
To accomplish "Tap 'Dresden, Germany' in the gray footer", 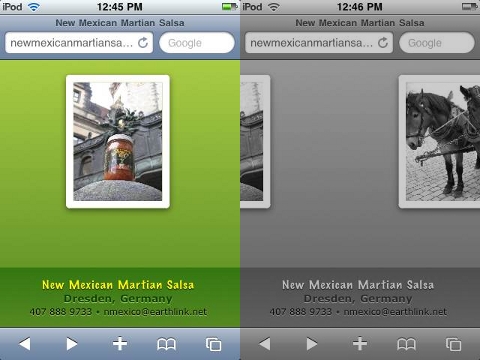I will click(x=358, y=298).
